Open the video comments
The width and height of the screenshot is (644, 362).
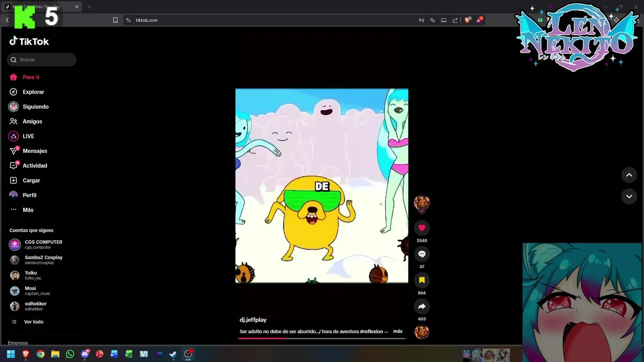(x=422, y=254)
